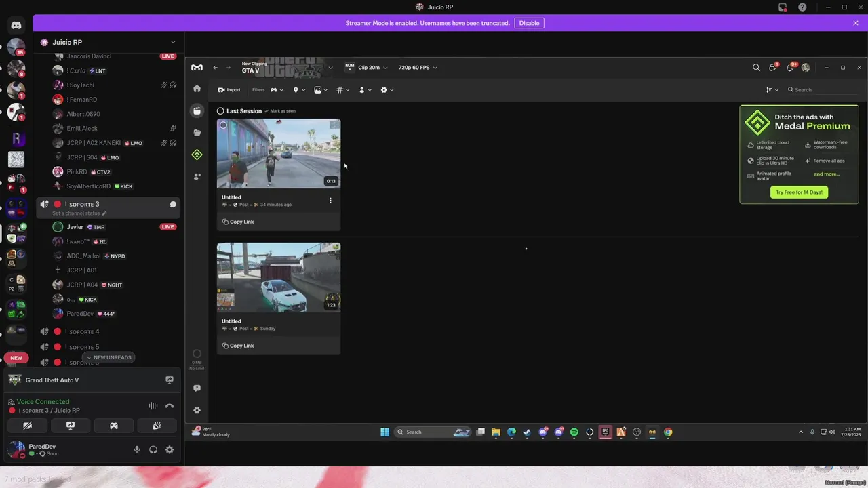This screenshot has height=488, width=868.
Task: Open the folders icon in Medal sidebar
Action: coord(197,133)
